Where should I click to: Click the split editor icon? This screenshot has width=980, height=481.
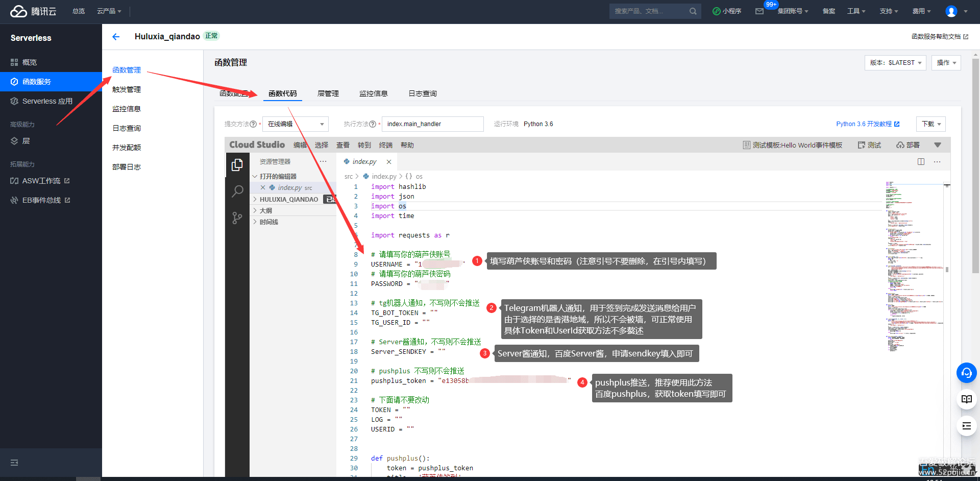coord(921,162)
